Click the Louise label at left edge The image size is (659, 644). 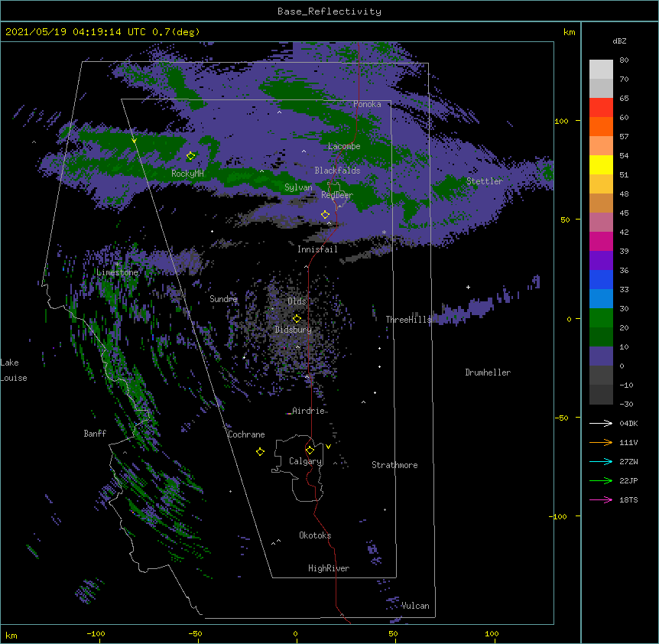[x=14, y=378]
